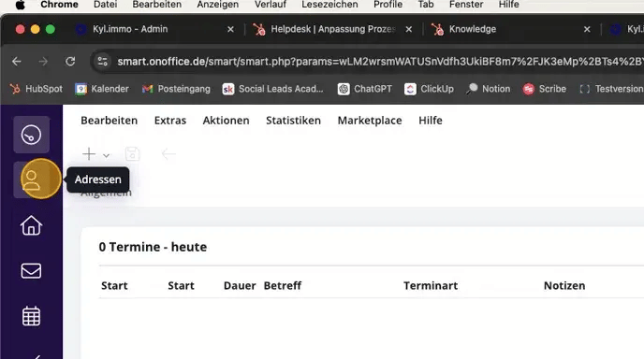Image resolution: width=644 pixels, height=359 pixels.
Task: Reload the page in Chrome
Action: tap(70, 62)
